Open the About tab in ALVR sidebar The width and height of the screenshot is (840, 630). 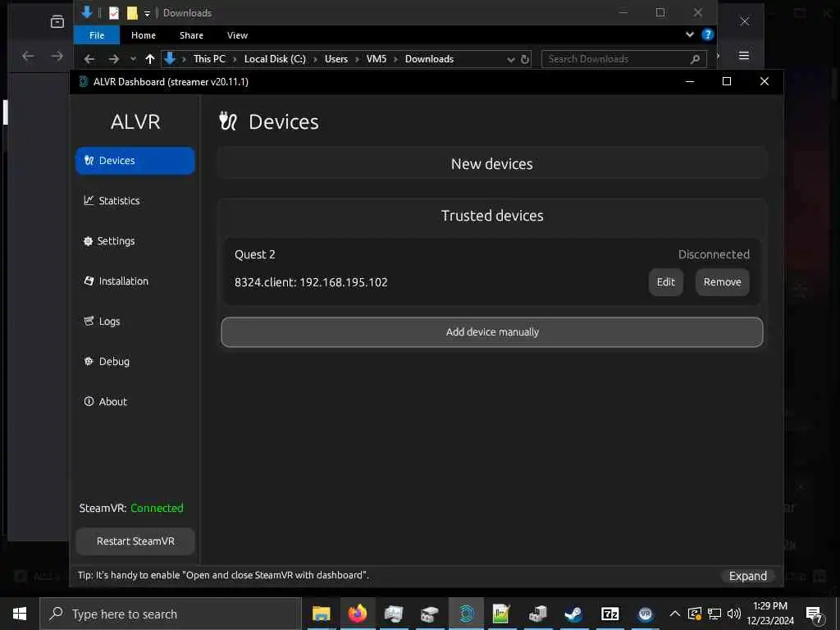135,402
